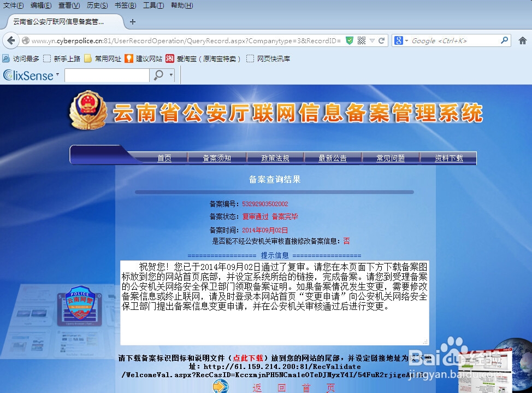Click the Firefox home icon
The image size is (532, 393).
pos(523,40)
